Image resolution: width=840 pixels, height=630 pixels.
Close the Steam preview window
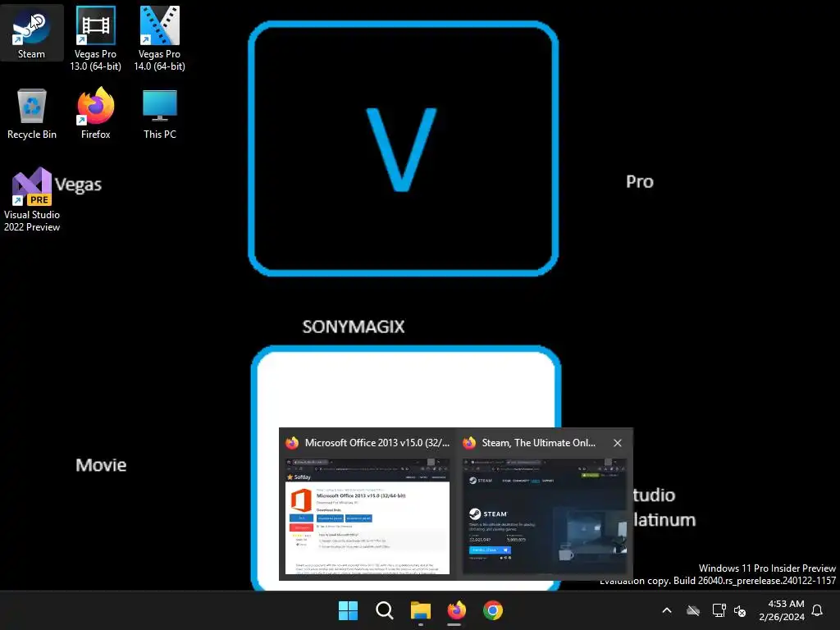618,443
